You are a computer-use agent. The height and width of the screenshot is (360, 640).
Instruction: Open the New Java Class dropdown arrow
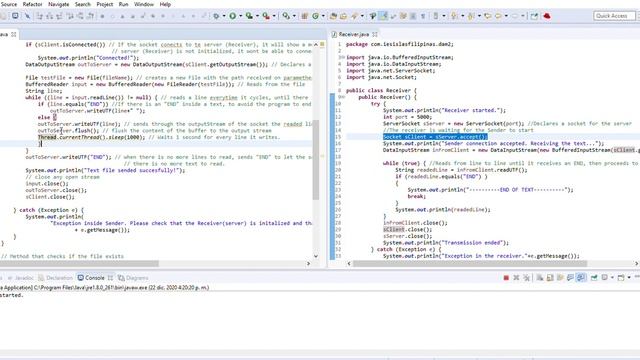tap(323, 16)
